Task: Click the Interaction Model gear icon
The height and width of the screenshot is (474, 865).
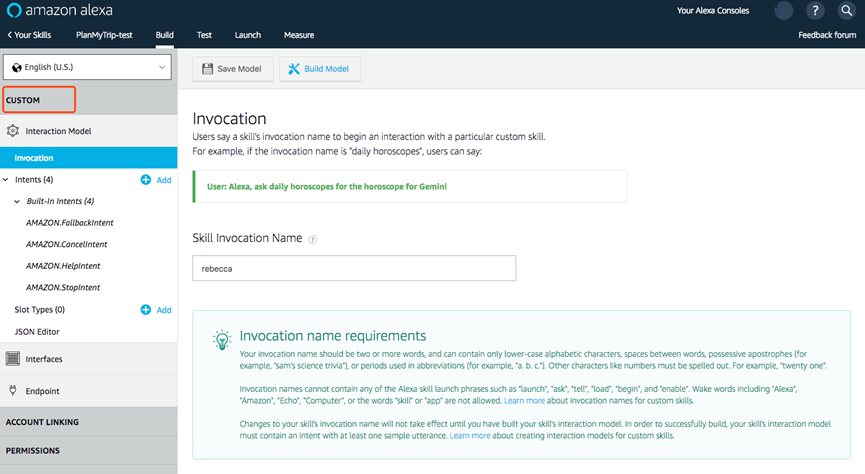Action: 13,131
